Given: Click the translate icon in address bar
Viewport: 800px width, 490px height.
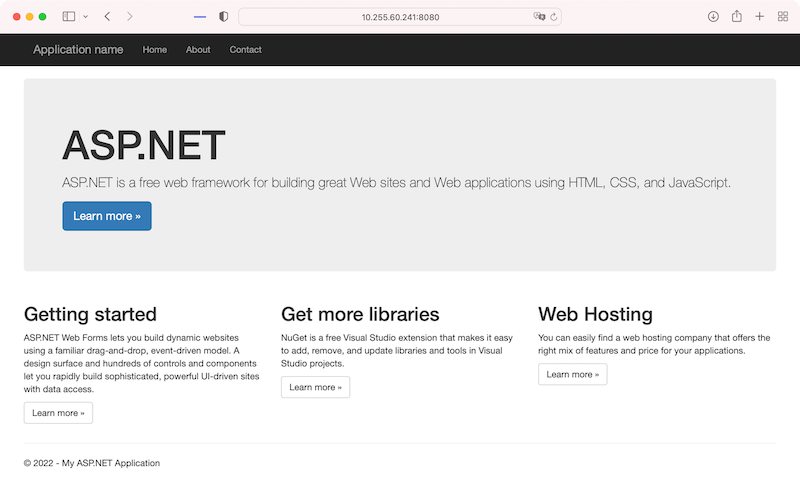Looking at the screenshot, I should click(x=539, y=17).
